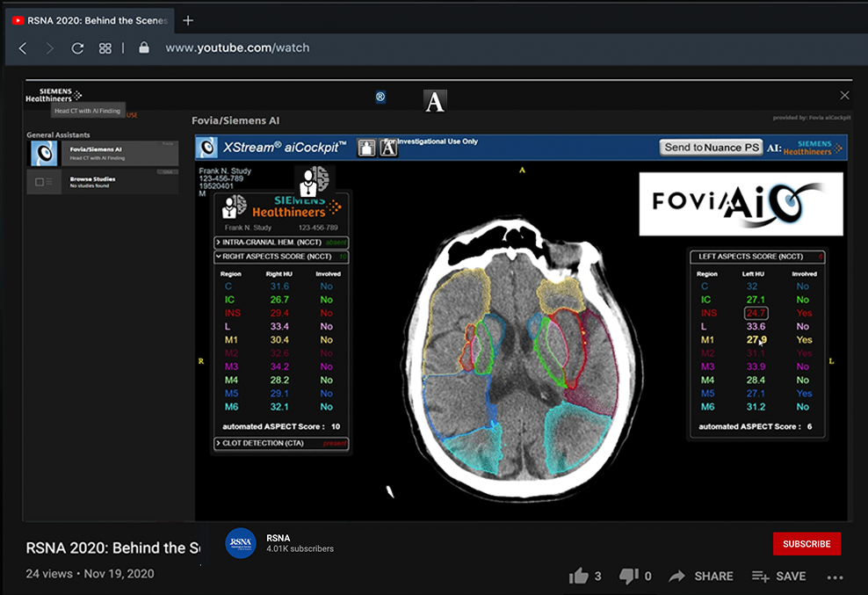Go back using the browser back arrow
Screen dimensions: 868x595
pos(23,48)
